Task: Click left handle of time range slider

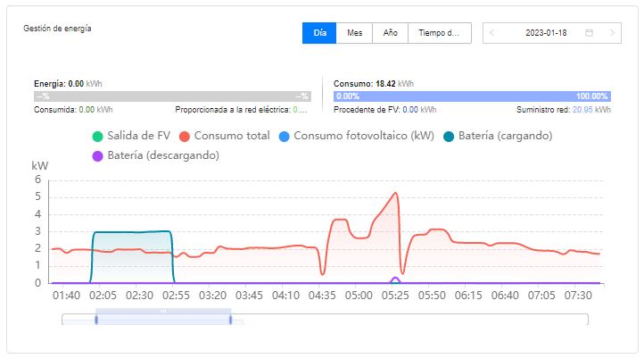Action: (x=96, y=320)
